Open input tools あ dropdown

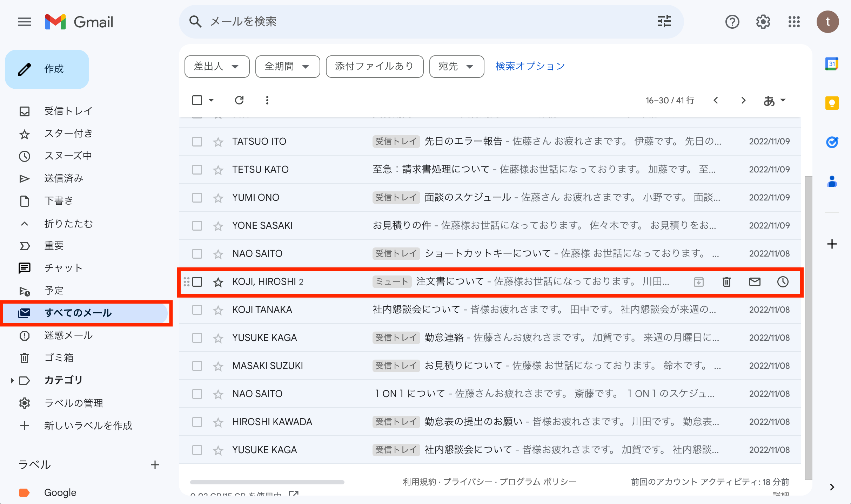tap(775, 101)
